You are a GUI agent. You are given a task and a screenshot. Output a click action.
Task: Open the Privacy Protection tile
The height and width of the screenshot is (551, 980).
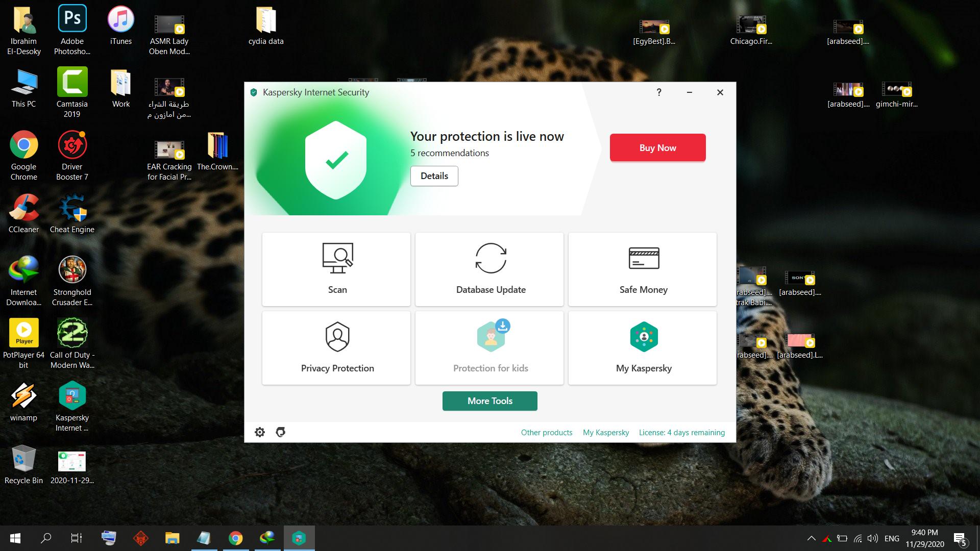(336, 348)
